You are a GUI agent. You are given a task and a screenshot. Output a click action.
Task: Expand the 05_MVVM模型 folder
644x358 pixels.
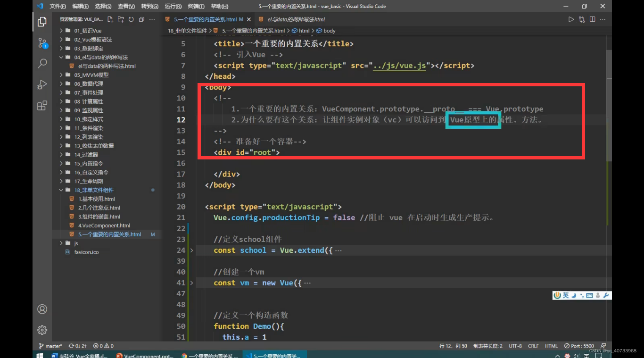tap(91, 75)
